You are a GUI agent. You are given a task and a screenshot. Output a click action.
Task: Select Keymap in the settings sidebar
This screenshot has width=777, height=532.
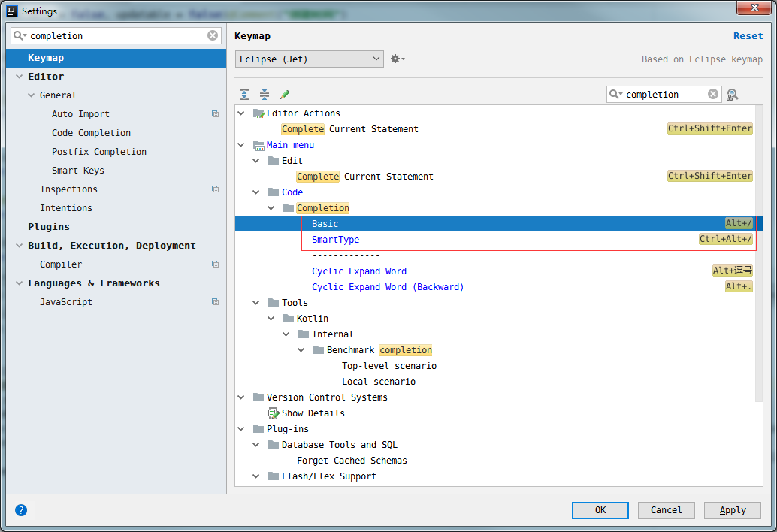click(116, 58)
